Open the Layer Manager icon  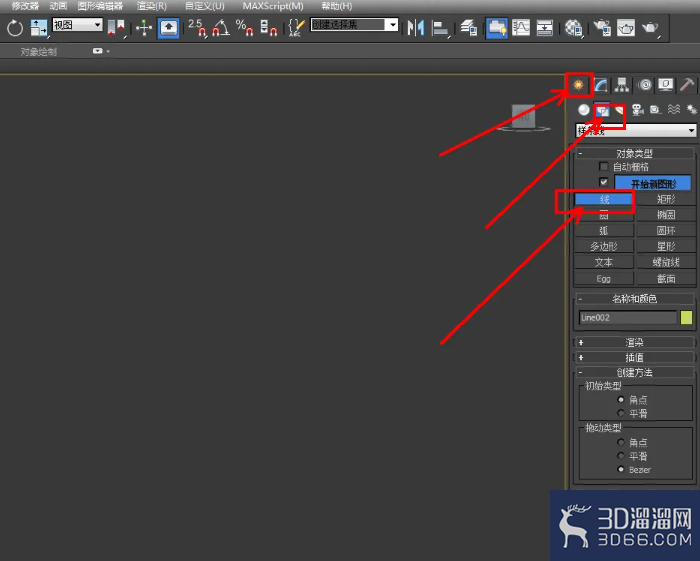468,28
